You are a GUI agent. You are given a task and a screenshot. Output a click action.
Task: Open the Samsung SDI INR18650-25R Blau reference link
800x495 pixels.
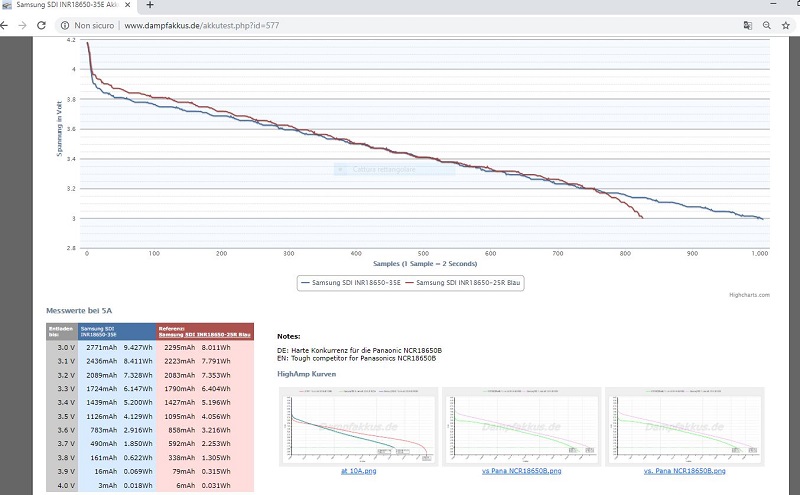[204, 335]
